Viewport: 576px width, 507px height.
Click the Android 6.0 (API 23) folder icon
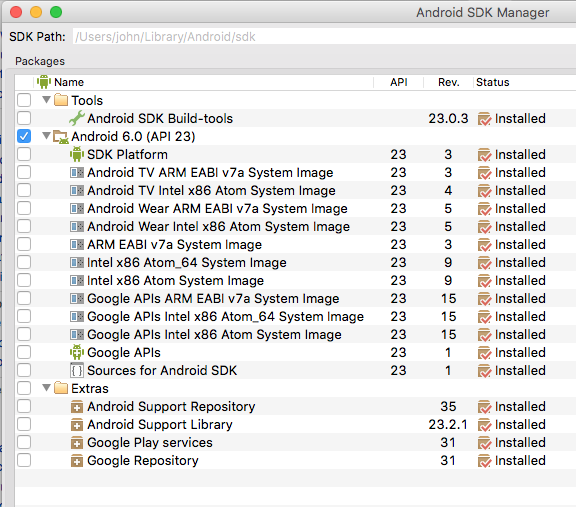(x=61, y=136)
